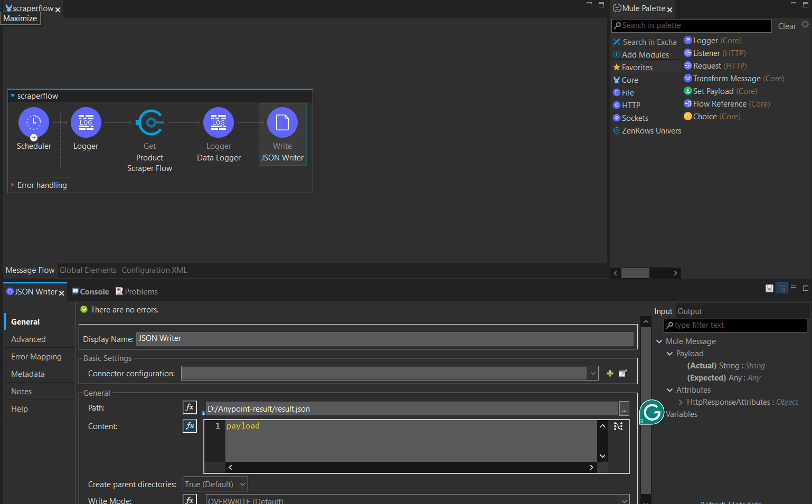Add Logger (Core) from the palette
812x504 pixels.
[x=712, y=41]
